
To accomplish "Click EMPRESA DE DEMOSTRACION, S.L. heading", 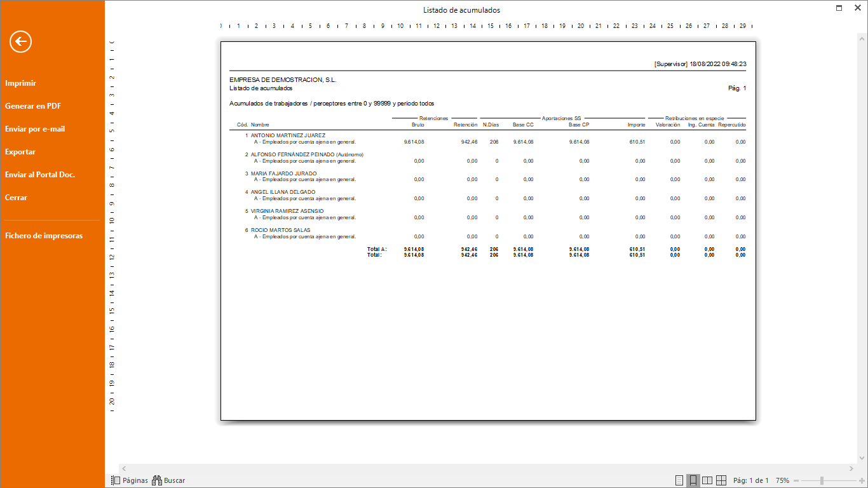I will (283, 80).
